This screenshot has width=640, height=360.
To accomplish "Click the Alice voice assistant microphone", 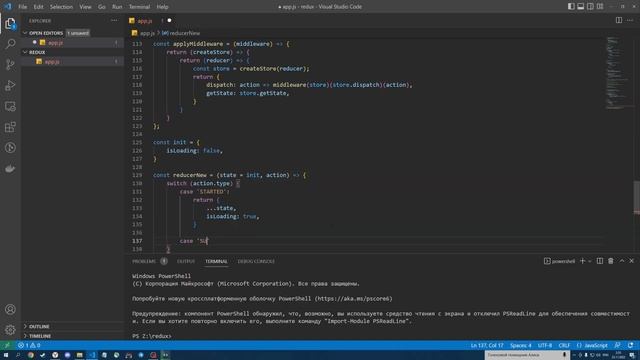I will pyautogui.click(x=564, y=355).
